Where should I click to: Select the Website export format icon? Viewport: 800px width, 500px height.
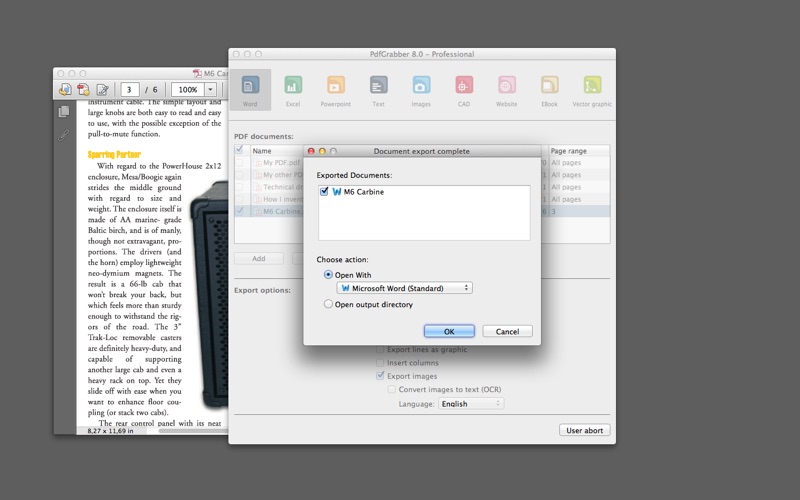click(507, 85)
